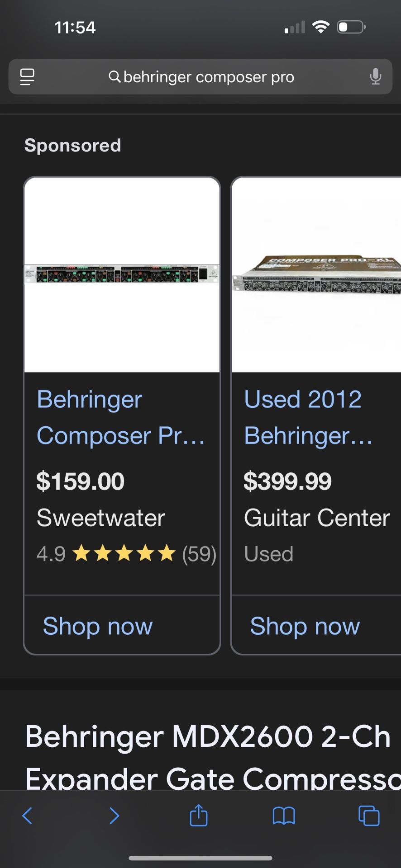
Task: Tap the Composer Pro-XL product photo
Action: click(316, 274)
